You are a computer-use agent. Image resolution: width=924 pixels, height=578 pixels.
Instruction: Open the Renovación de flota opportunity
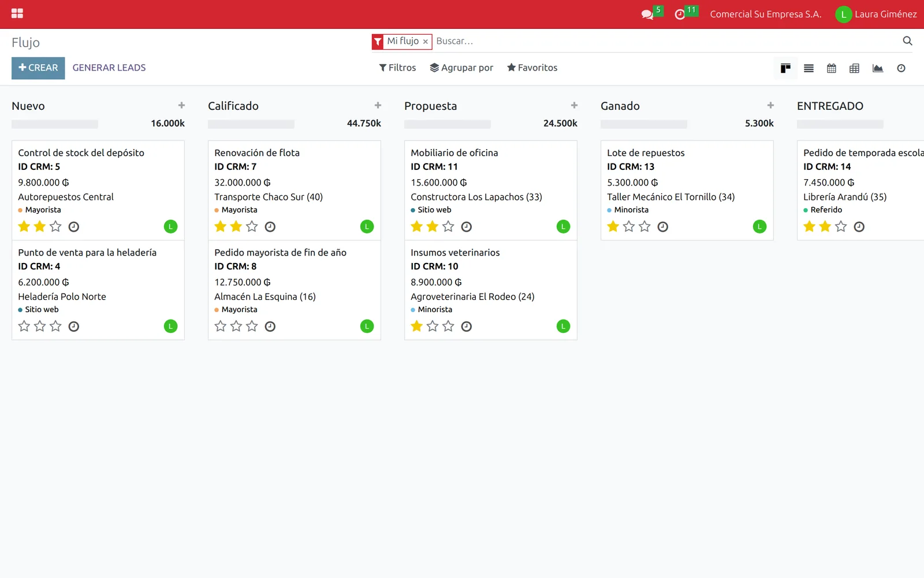[295, 190]
